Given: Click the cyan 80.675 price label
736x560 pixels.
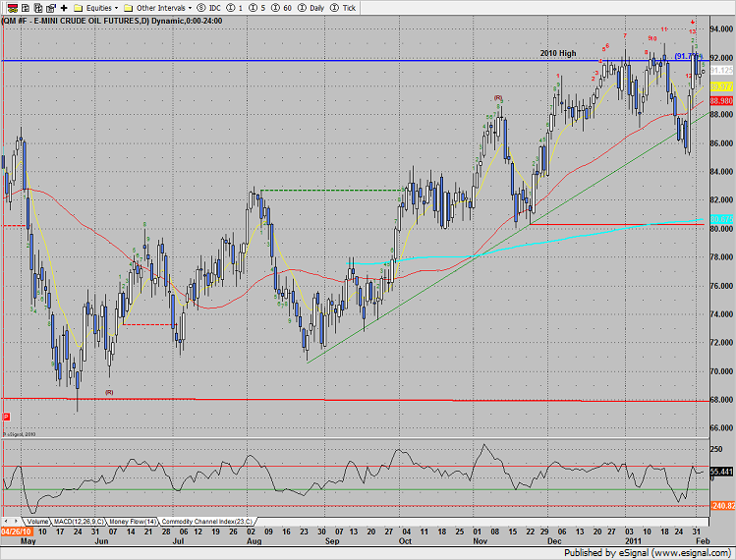Looking at the screenshot, I should pos(722,219).
